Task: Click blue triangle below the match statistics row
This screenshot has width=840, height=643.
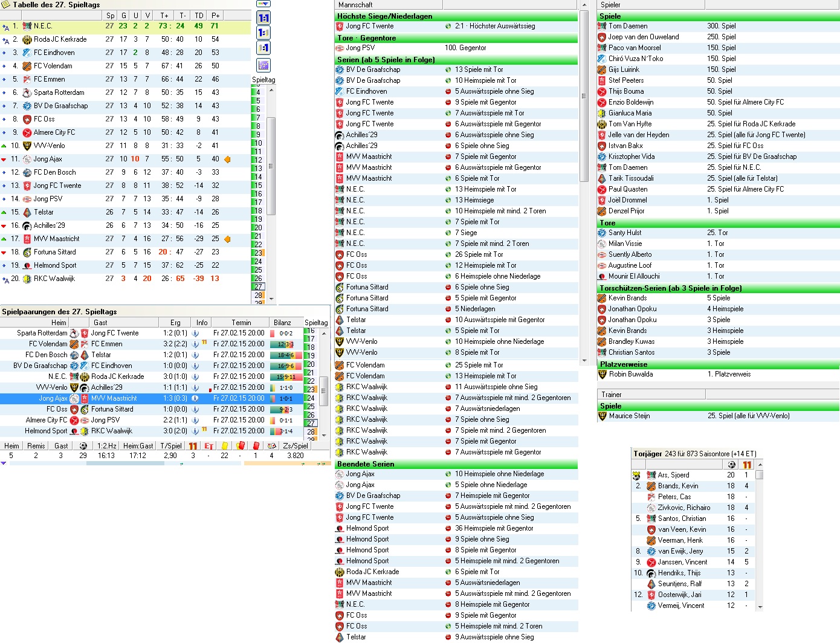Action: (x=4, y=464)
